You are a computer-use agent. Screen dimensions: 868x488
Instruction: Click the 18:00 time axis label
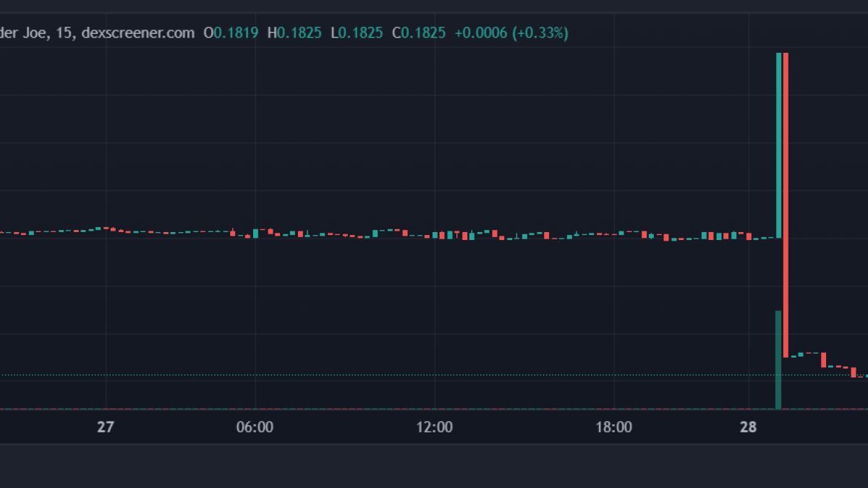pos(613,427)
